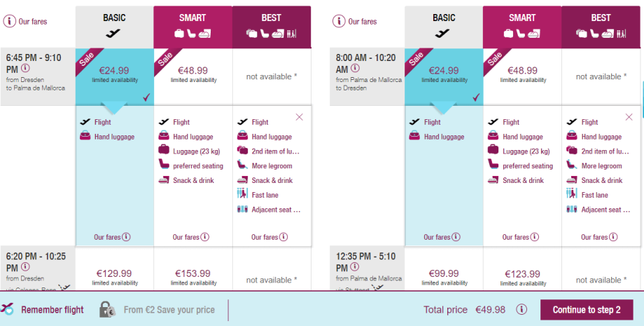Click info icon after 6:45 PM departure time

click(25, 69)
